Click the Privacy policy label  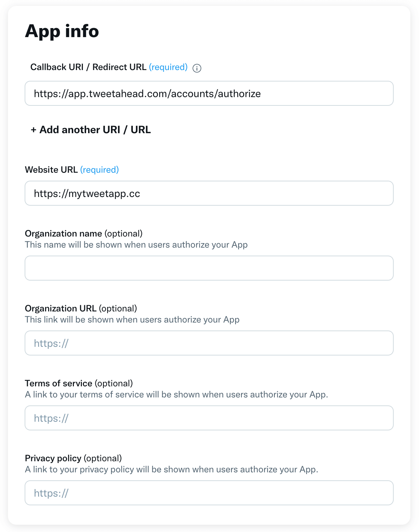click(53, 458)
